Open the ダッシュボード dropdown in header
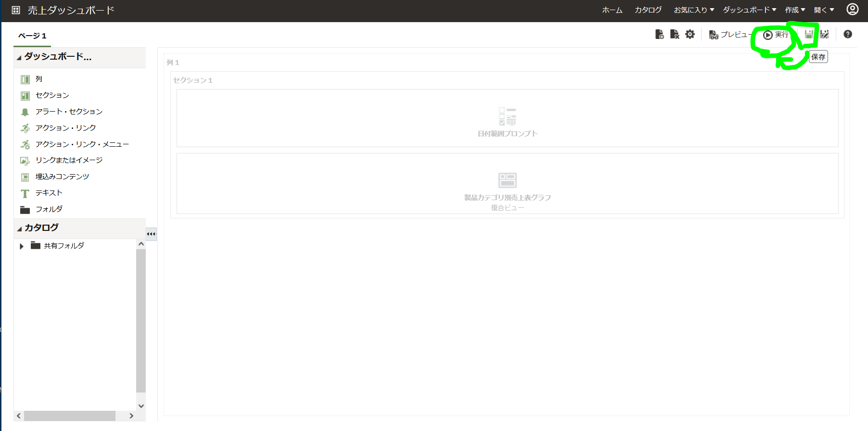868x431 pixels. click(750, 10)
